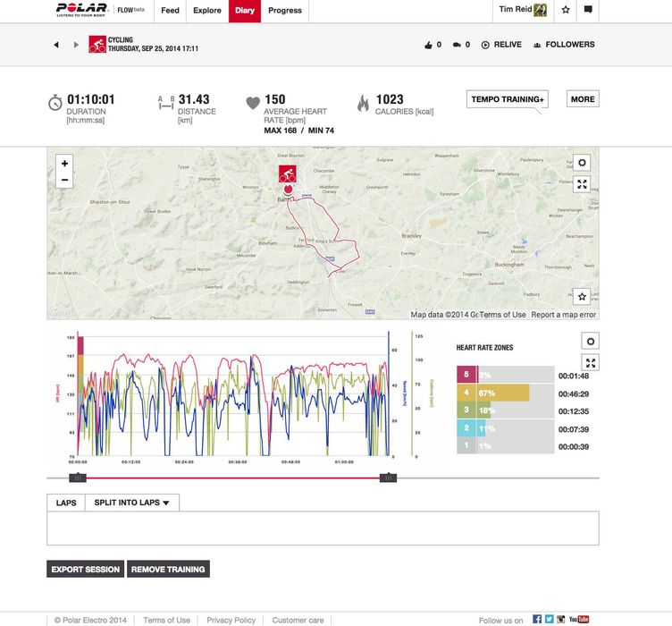Click the calories flame icon
This screenshot has height=626, width=672.
[363, 104]
